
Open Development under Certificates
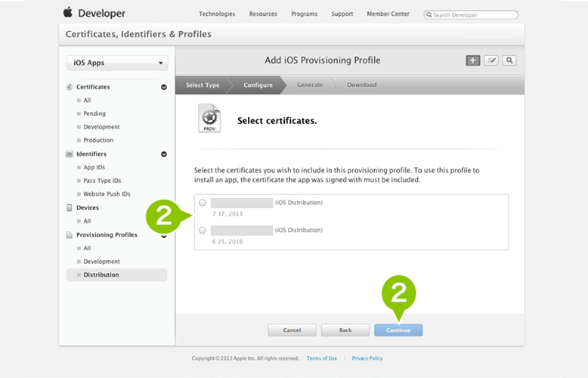101,127
